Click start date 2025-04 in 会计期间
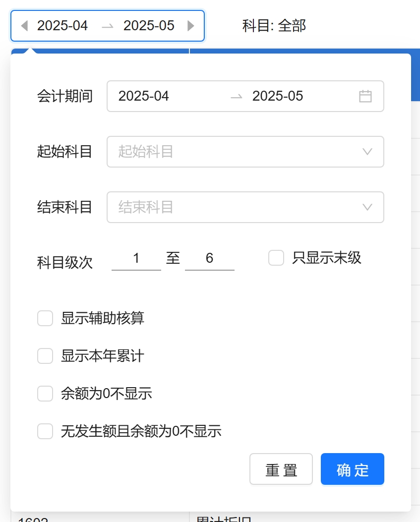 point(144,96)
